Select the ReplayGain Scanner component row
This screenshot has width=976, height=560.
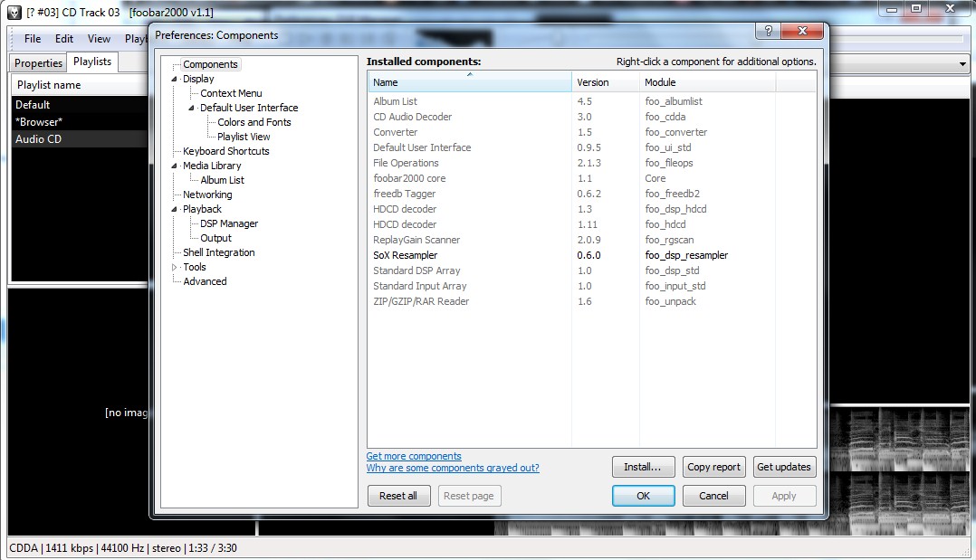click(591, 240)
